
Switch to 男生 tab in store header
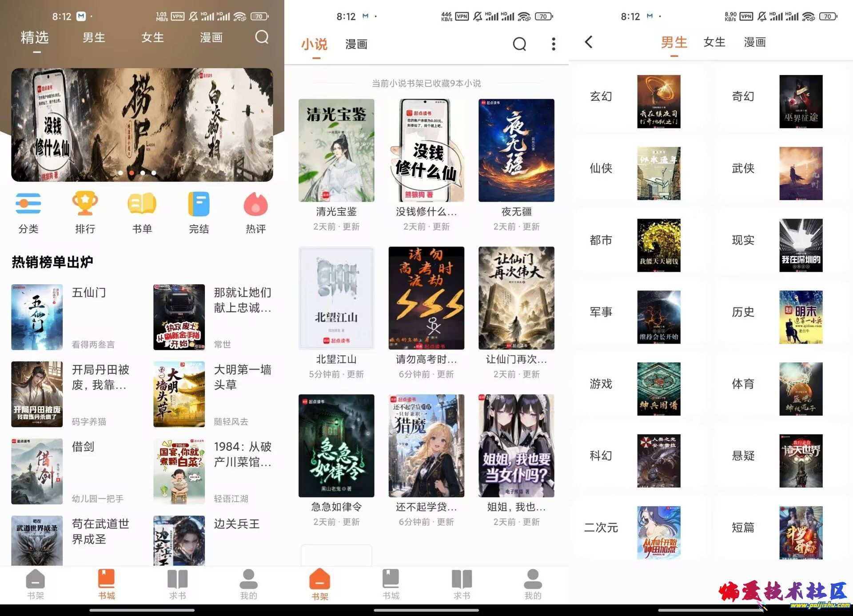pyautogui.click(x=94, y=37)
